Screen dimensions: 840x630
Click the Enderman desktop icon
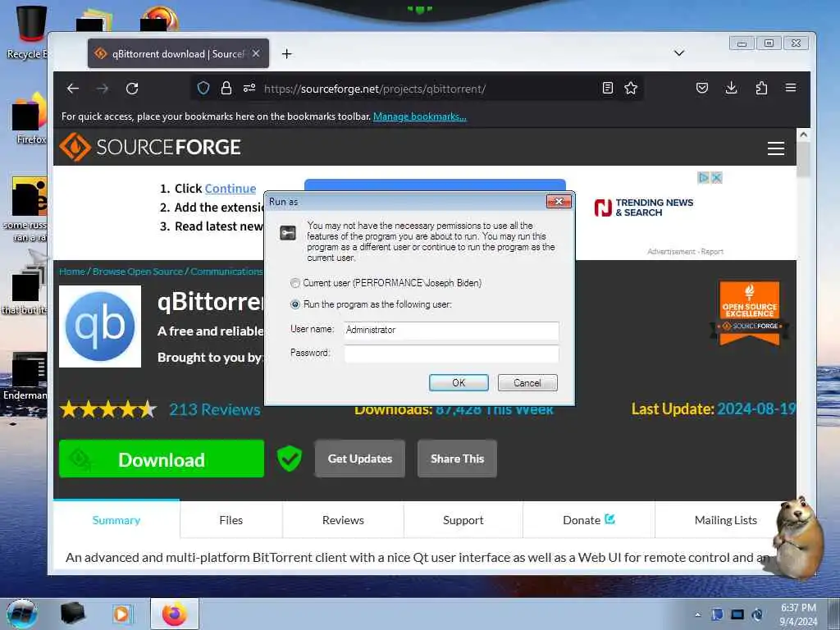coord(25,377)
